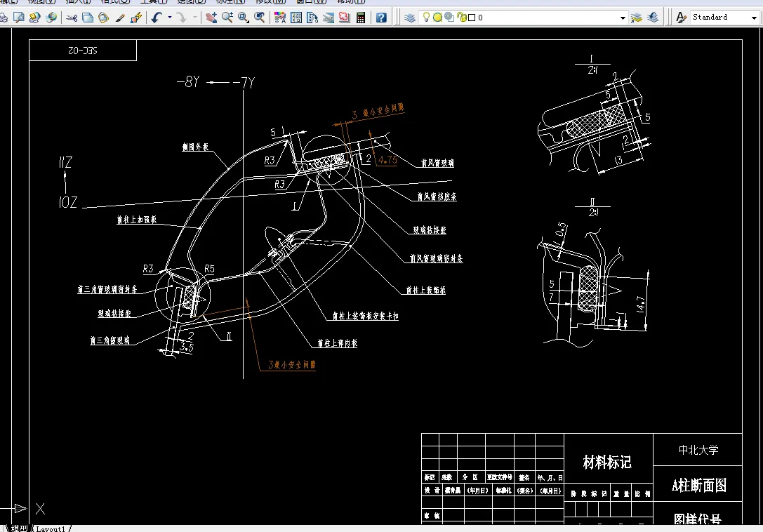Viewport: 763px width, 532px height.
Task: Open Plot Preview from the toolbar
Action: (x=19, y=18)
